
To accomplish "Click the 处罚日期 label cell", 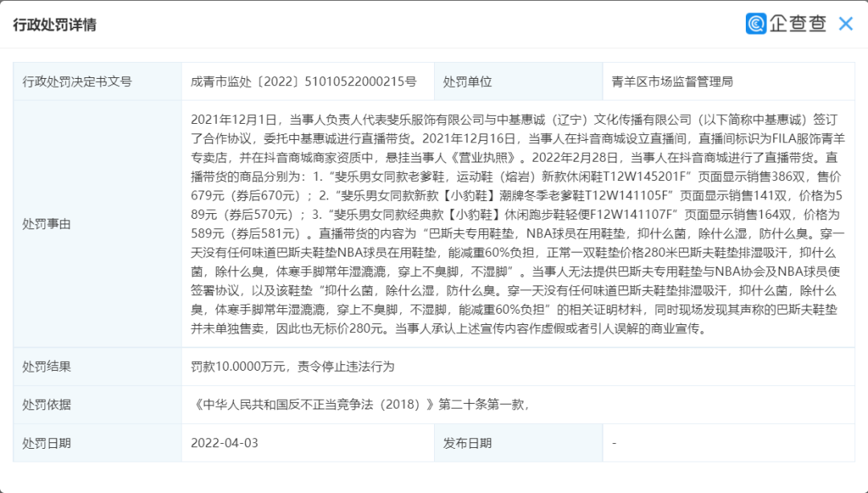I will pos(97,442).
